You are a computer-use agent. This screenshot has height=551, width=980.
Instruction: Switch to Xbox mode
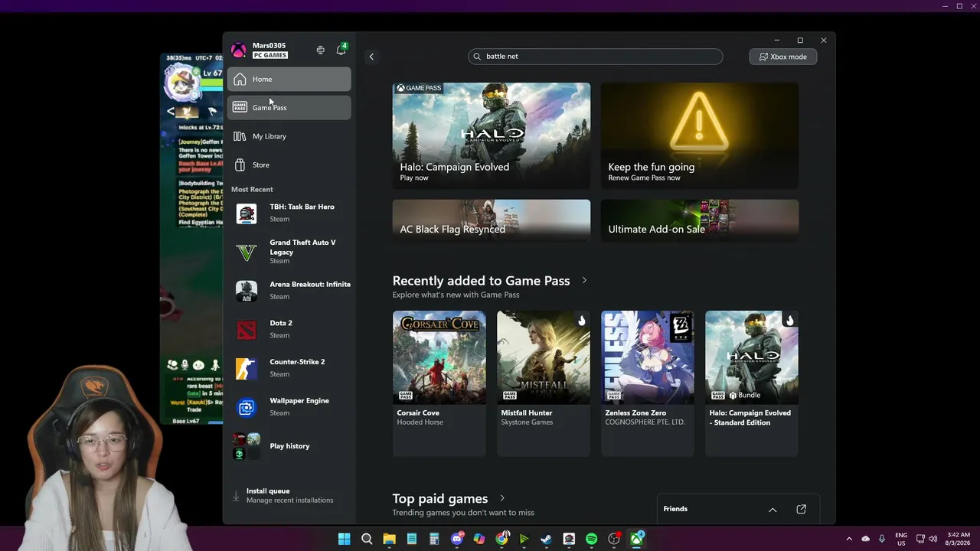pyautogui.click(x=782, y=57)
